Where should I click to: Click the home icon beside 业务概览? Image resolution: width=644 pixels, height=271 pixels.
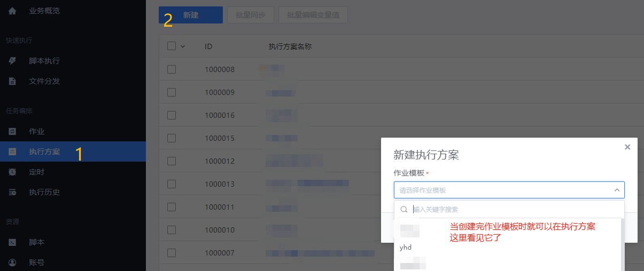coord(12,11)
